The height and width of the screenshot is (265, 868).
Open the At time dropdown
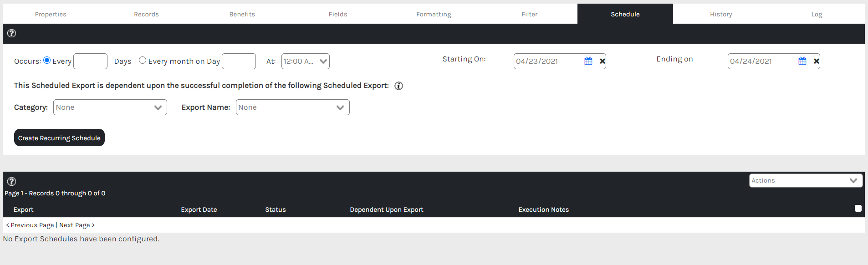pos(305,61)
